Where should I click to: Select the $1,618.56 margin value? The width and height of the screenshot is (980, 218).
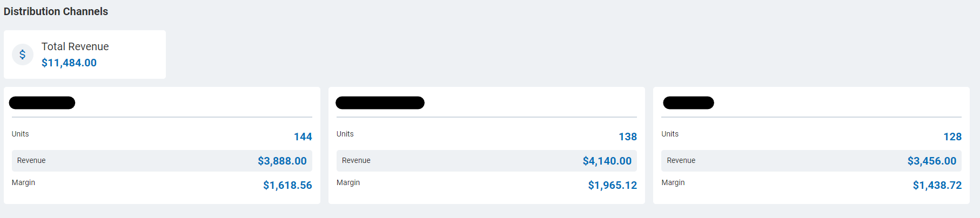click(287, 185)
